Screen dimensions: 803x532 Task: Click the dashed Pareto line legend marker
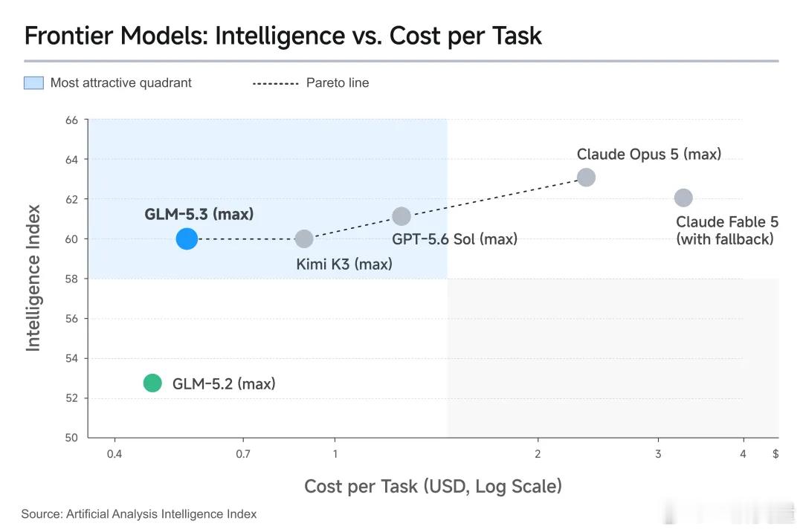click(276, 83)
